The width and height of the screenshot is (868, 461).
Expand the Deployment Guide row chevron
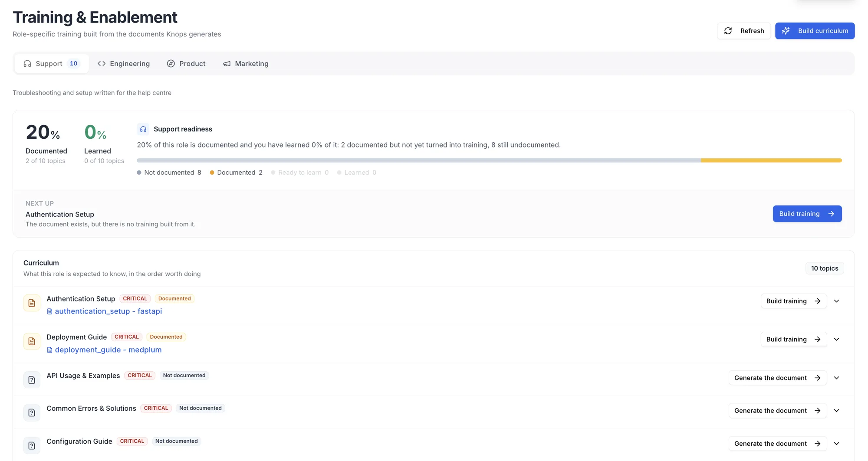click(836, 339)
